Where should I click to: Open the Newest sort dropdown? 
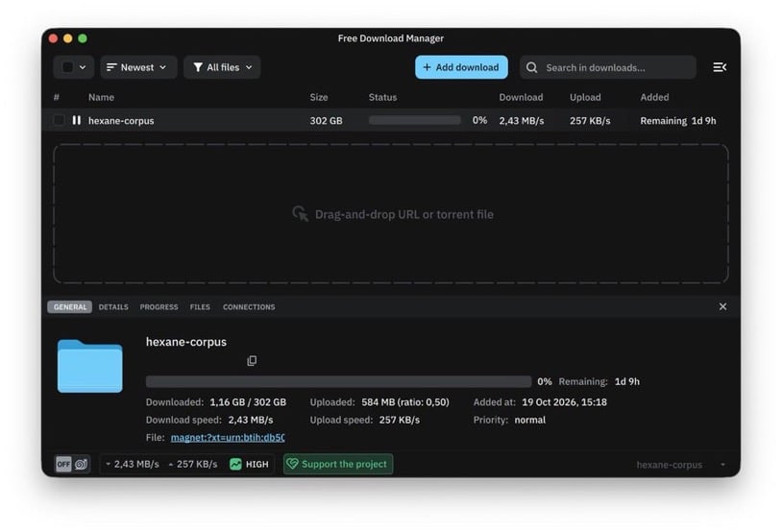click(x=138, y=67)
